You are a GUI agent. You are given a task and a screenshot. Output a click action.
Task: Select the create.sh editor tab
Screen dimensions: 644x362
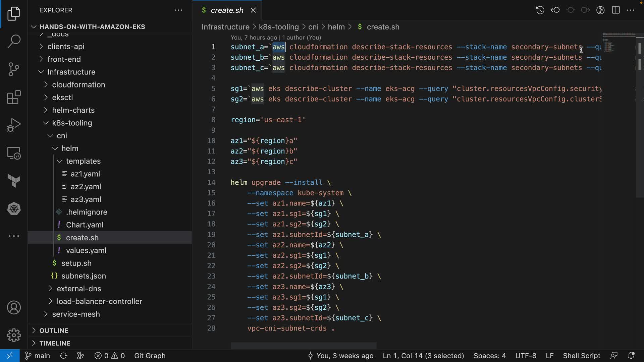[227, 10]
